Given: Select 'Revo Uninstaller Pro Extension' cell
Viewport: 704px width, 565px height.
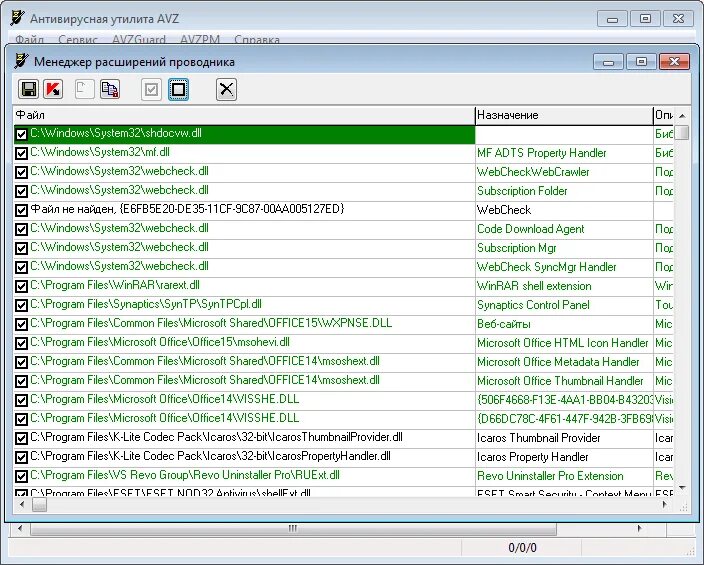Looking at the screenshot, I should point(564,476).
